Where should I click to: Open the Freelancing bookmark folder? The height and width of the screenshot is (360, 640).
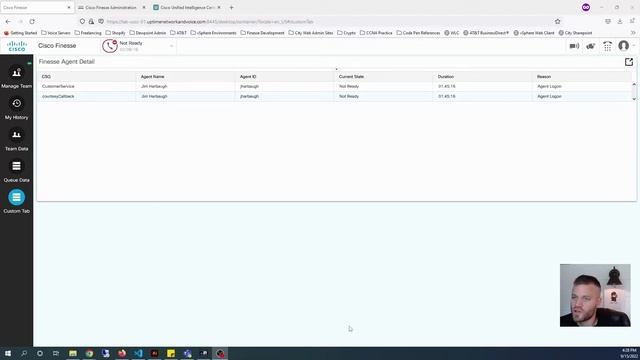88,33
